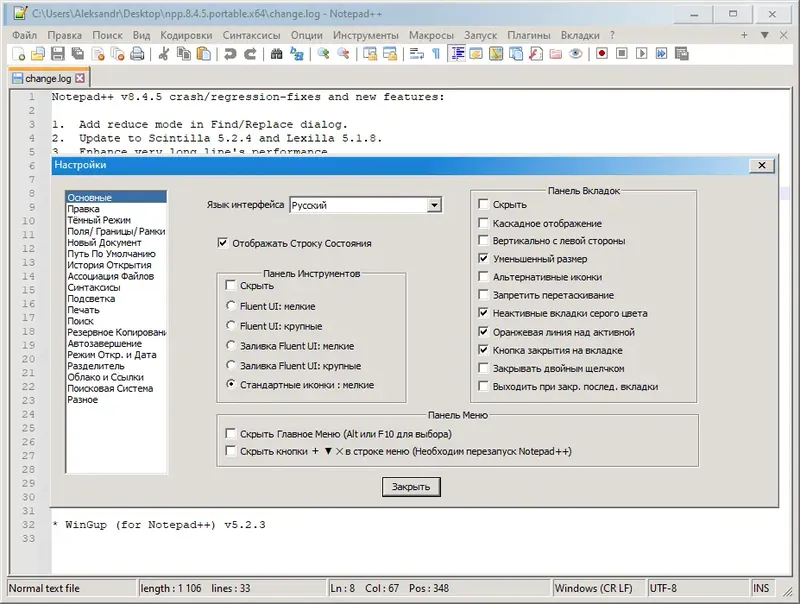Viewport: 800px width, 604px height.
Task: Check Скрыть Главное Меню option
Action: (x=231, y=434)
